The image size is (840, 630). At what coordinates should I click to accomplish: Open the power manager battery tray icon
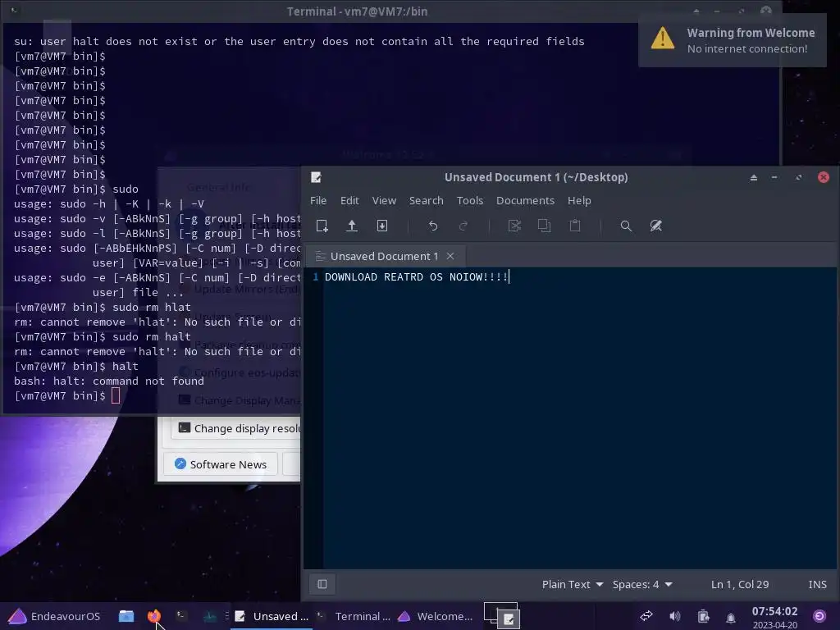703,616
